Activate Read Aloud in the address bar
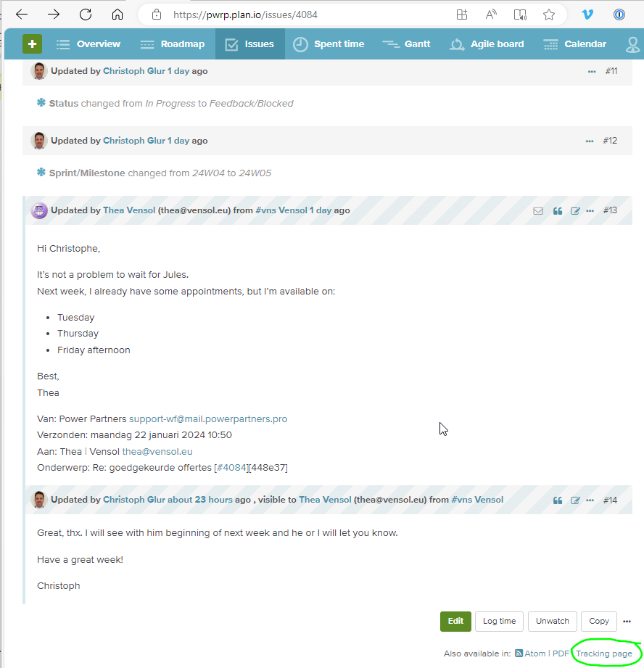The height and width of the screenshot is (668, 644). point(491,15)
